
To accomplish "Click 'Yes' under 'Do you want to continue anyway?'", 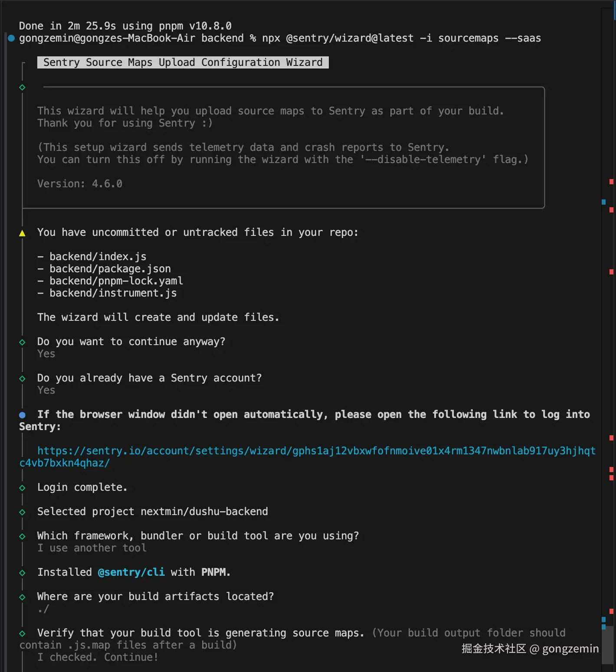I will pos(46,354).
